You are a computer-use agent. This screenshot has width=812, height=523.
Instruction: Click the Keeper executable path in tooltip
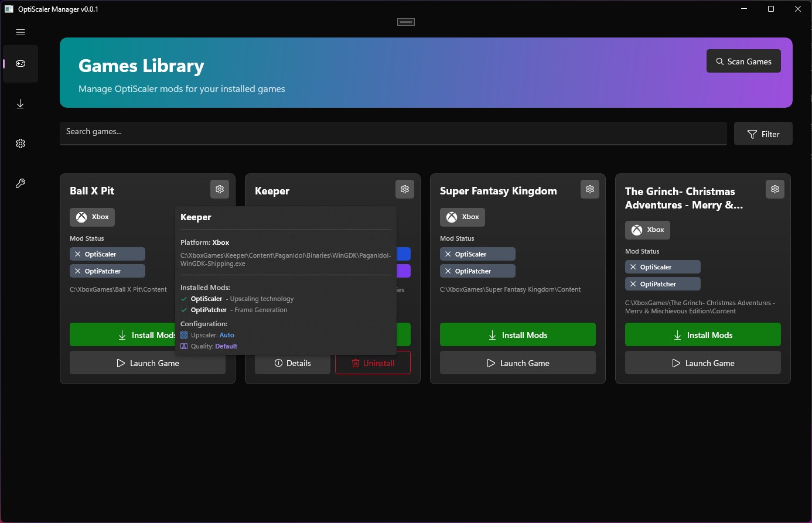tap(285, 259)
